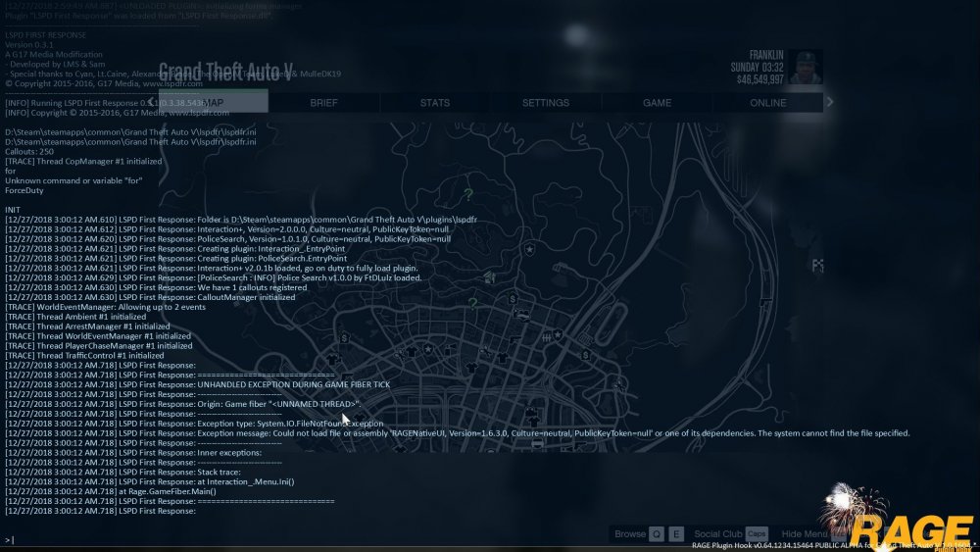Select the MAP tab in pause menu

(213, 103)
